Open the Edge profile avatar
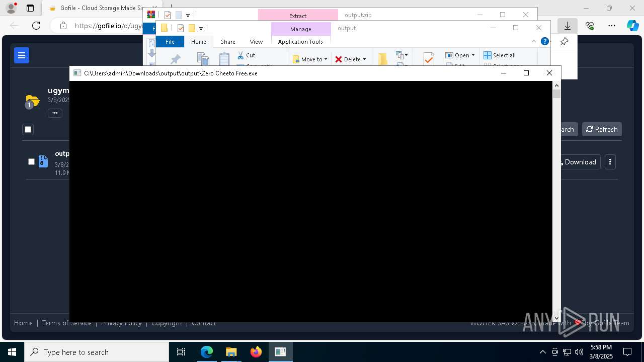The width and height of the screenshot is (644, 362). 11,8
